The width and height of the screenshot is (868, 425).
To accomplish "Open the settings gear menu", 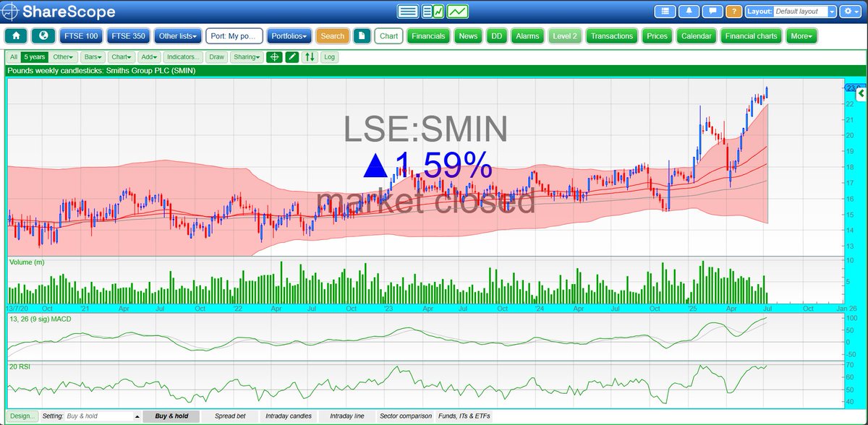I will pyautogui.click(x=851, y=12).
